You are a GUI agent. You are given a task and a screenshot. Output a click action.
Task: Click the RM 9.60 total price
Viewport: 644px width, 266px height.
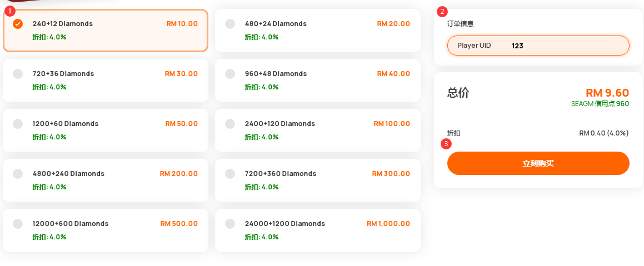[x=607, y=93]
